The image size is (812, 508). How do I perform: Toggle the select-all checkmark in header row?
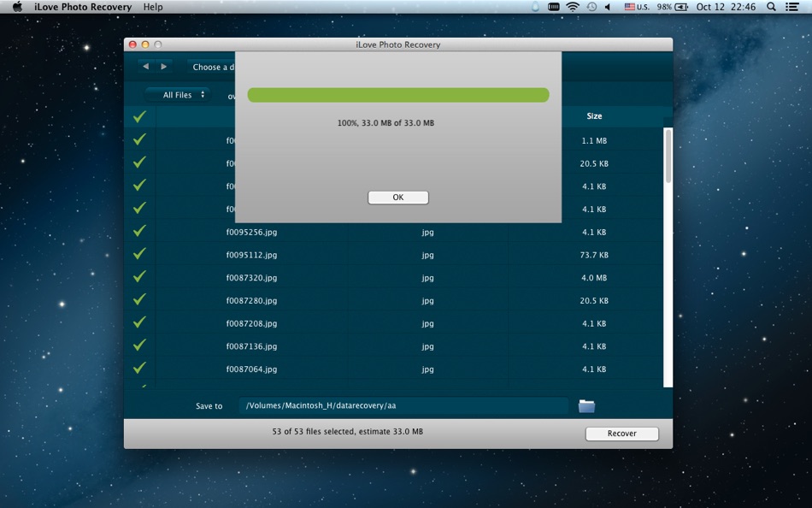click(x=139, y=116)
